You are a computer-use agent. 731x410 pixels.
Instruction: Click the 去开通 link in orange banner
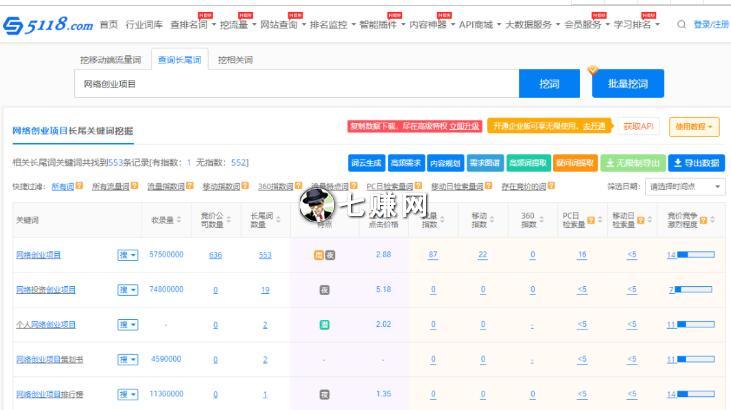pyautogui.click(x=594, y=126)
